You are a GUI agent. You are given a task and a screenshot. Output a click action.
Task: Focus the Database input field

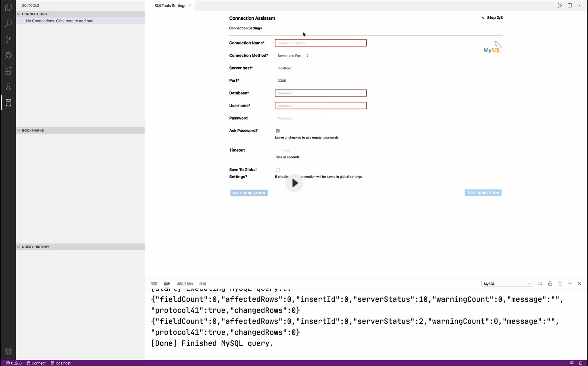point(321,93)
